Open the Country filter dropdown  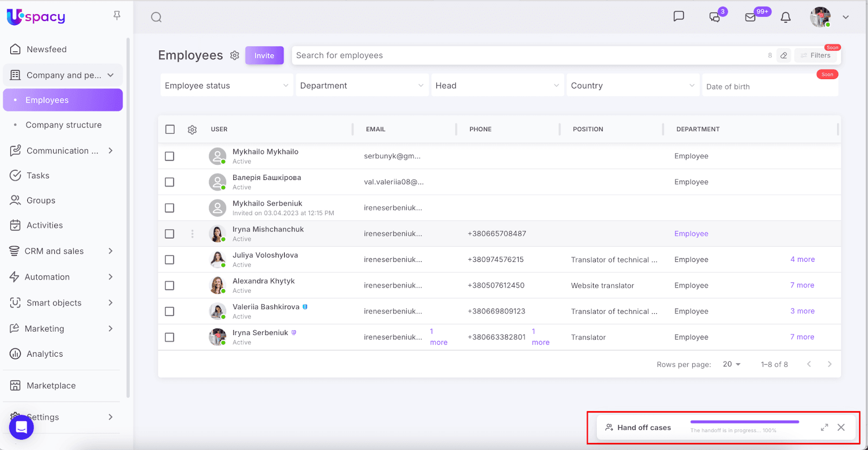tap(632, 86)
